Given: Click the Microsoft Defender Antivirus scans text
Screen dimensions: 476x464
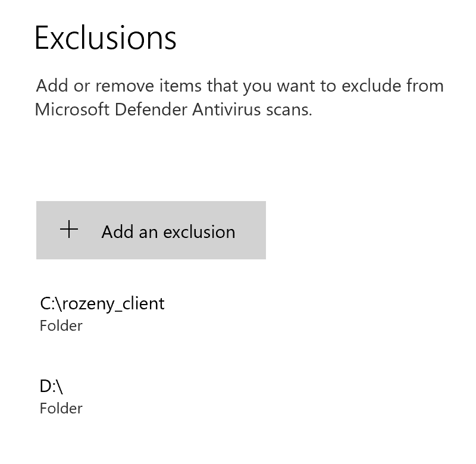Looking at the screenshot, I should coord(173,110).
